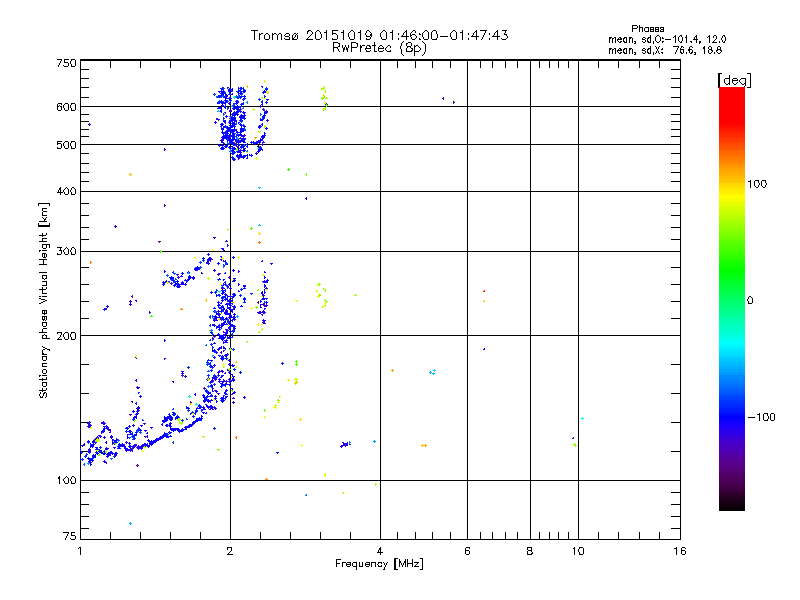Click the y-axis title 'Stationary phase Virtual Height [km]'

[x=43, y=300]
